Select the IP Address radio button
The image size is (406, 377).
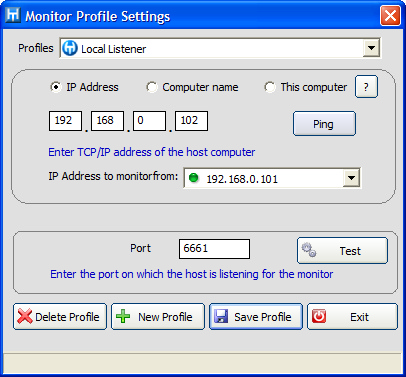(x=56, y=87)
